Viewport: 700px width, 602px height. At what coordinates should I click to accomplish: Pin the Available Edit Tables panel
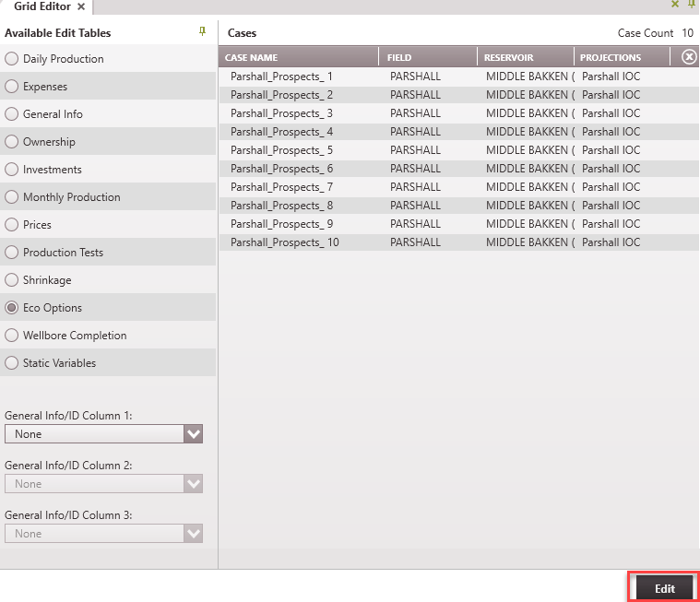point(203,32)
